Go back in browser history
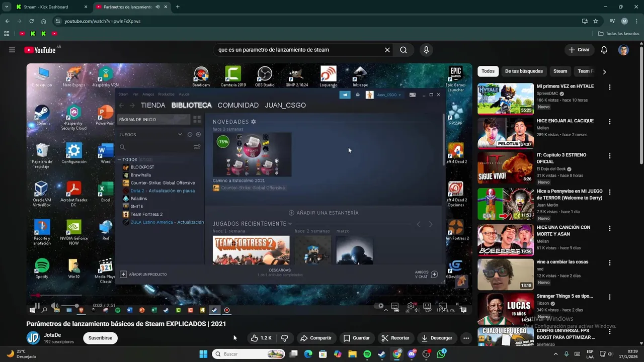 pos(7,21)
